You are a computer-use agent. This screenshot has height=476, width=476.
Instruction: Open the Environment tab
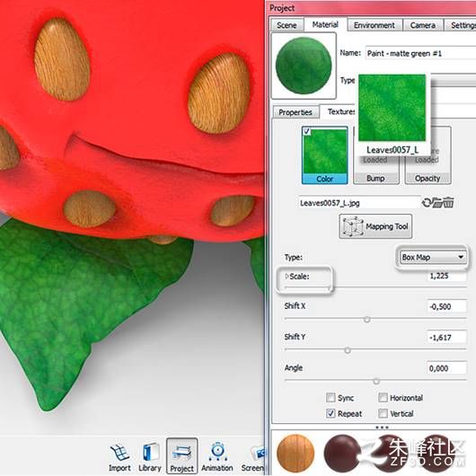[x=375, y=25]
